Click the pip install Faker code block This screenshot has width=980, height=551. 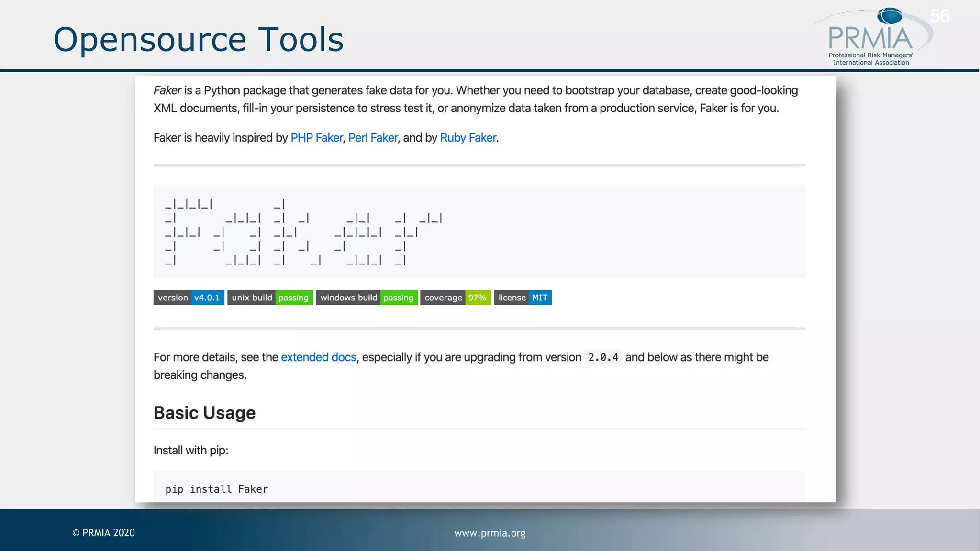click(x=217, y=489)
